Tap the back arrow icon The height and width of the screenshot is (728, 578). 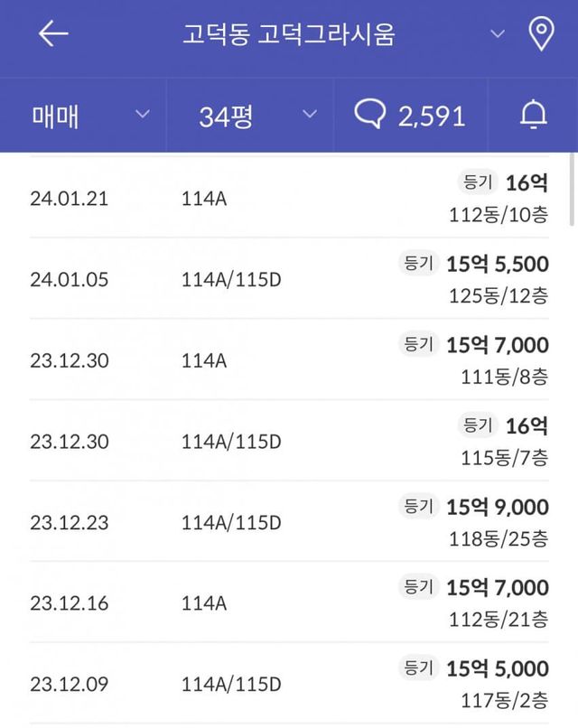click(54, 35)
